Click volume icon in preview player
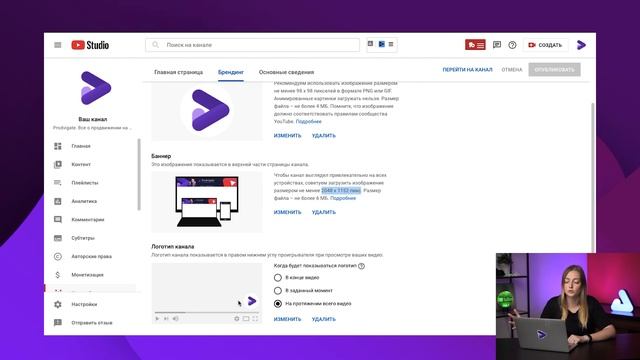The image size is (640, 360). 176,319
